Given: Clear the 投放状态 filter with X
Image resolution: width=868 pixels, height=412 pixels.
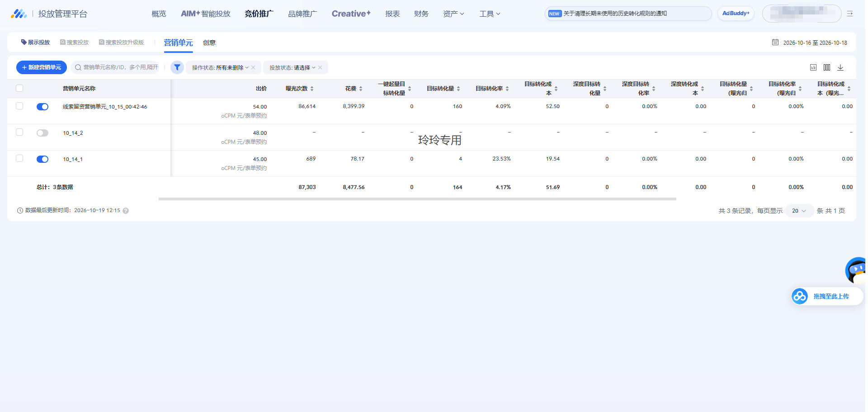Looking at the screenshot, I should (320, 67).
